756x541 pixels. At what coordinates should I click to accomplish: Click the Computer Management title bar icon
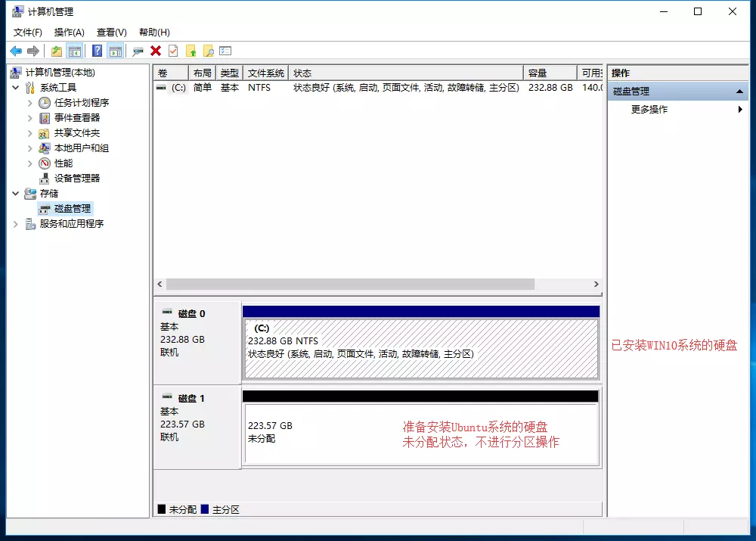18,11
